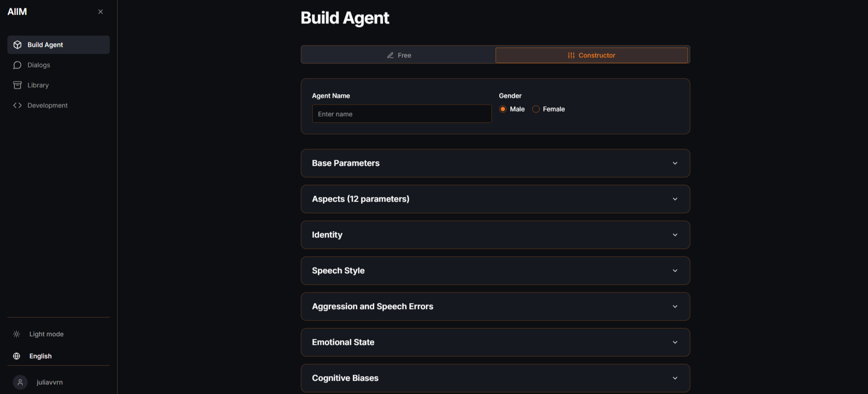Switch to the Constructor tab

pos(592,55)
